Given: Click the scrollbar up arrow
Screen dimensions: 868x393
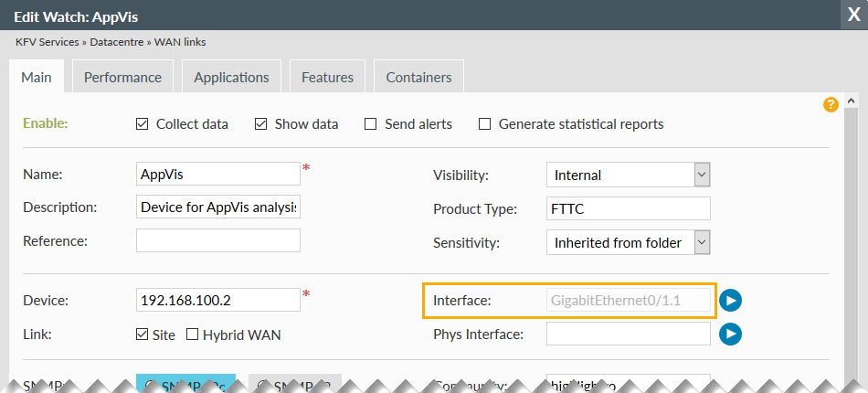Looking at the screenshot, I should pos(851,101).
